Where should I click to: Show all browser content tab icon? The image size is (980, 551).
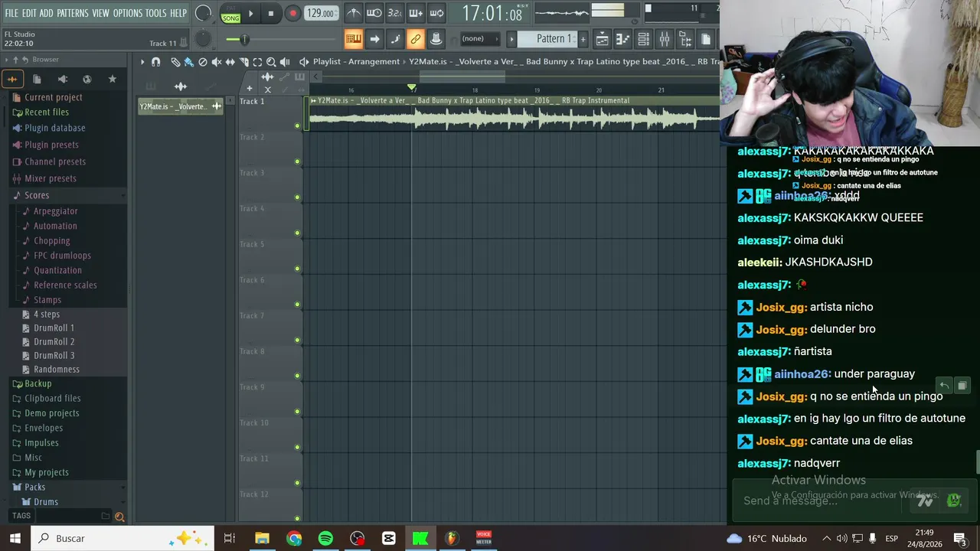point(12,79)
